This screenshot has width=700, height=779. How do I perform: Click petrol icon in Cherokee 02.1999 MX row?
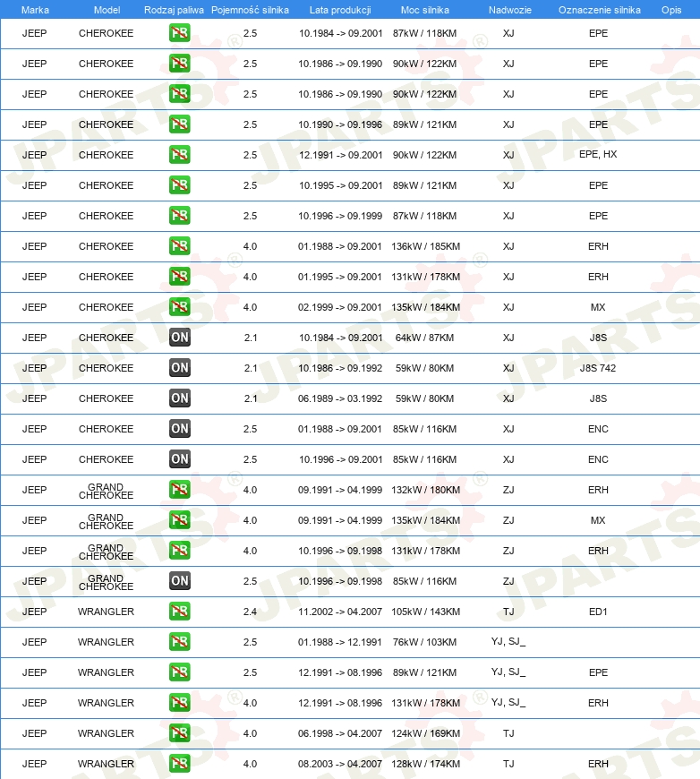pyautogui.click(x=179, y=306)
